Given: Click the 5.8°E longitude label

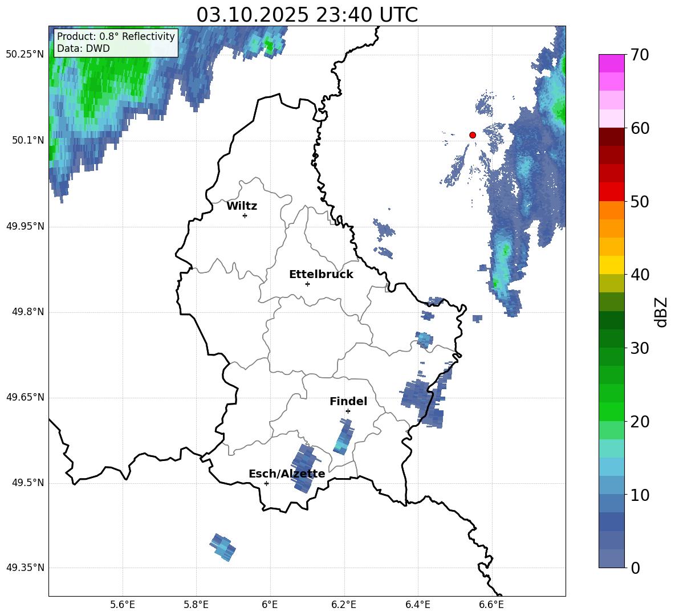Looking at the screenshot, I should click(196, 605).
